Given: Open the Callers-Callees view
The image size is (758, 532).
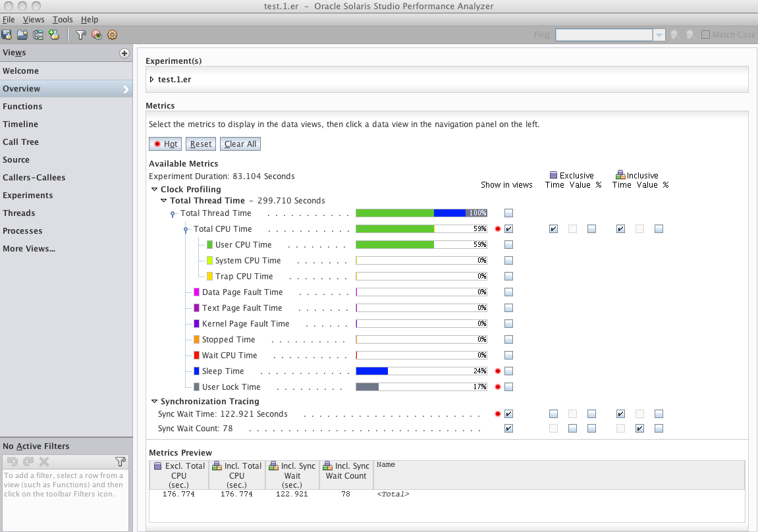Looking at the screenshot, I should (x=67, y=177).
